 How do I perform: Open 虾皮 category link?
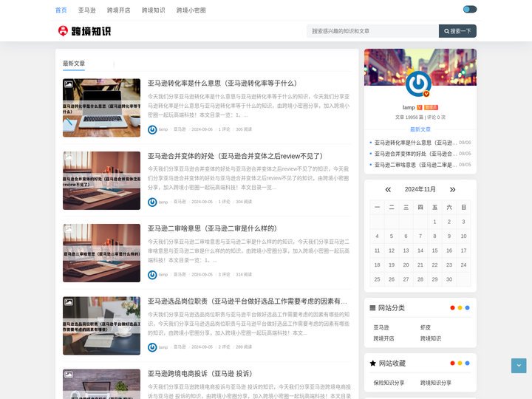click(x=425, y=327)
